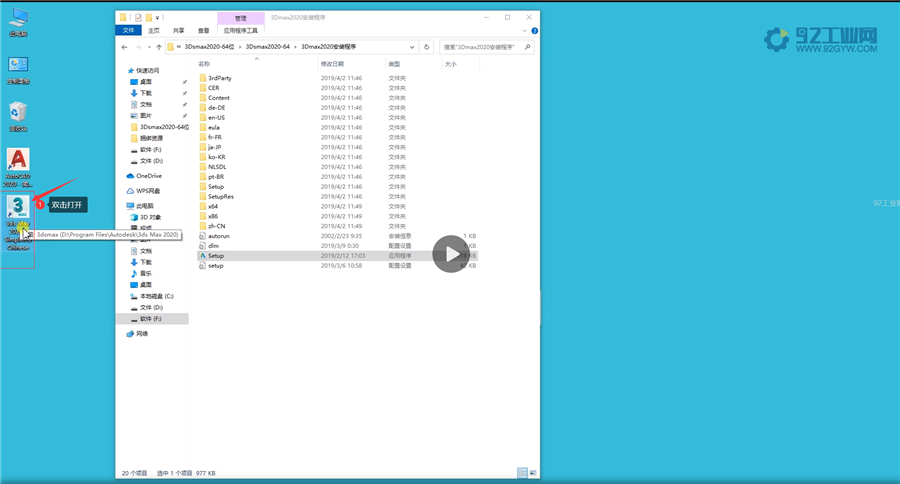The width and height of the screenshot is (900, 484).
Task: Click the AutoCAD 2020 desktop icon
Action: tap(18, 167)
